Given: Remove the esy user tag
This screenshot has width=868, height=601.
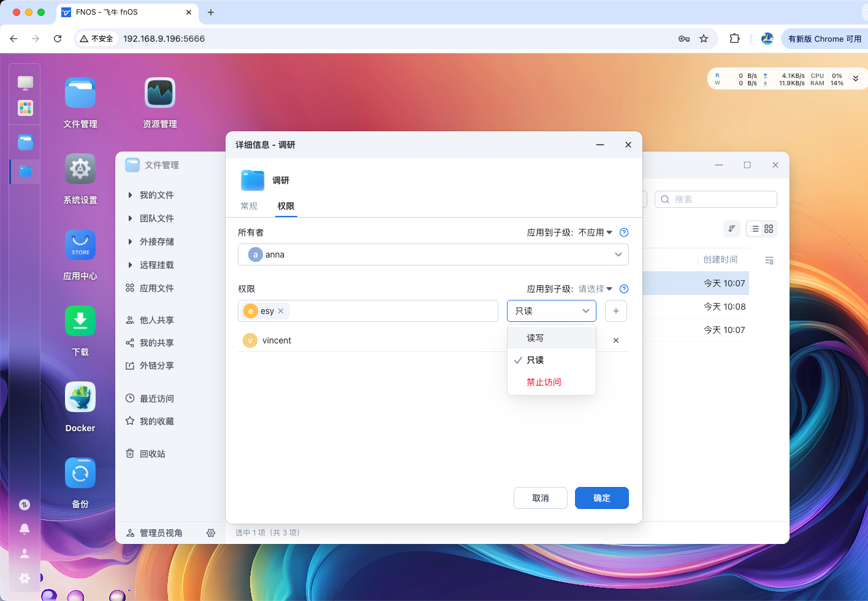Looking at the screenshot, I should [x=281, y=311].
